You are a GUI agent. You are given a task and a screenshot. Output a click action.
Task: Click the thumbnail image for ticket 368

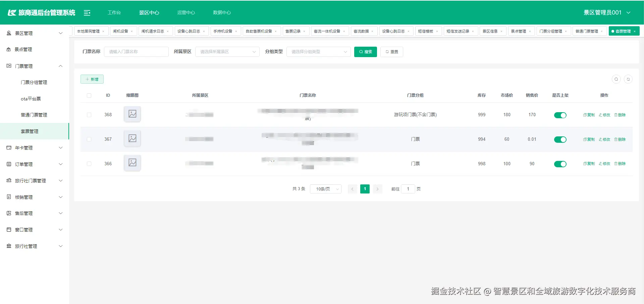[x=132, y=114]
